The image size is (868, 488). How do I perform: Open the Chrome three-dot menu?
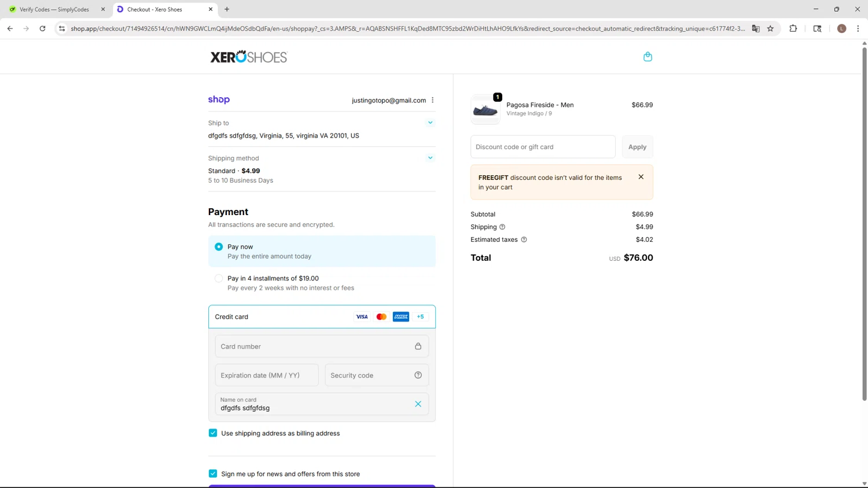858,28
